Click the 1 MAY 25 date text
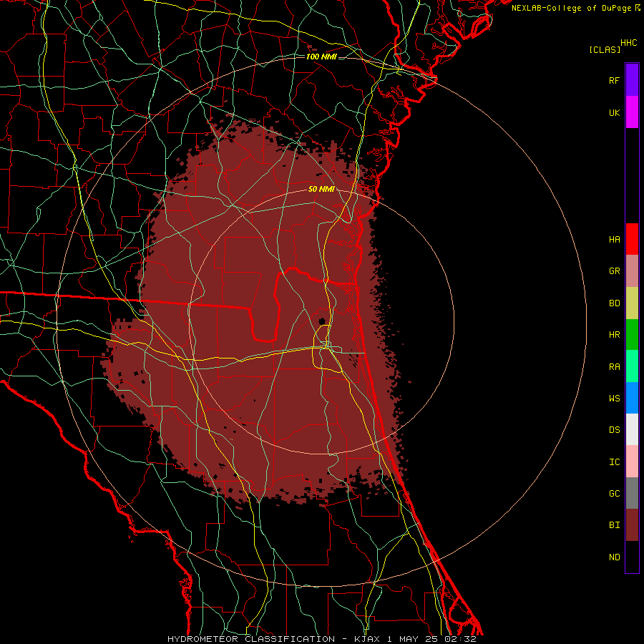The image size is (644, 644). (x=413, y=639)
